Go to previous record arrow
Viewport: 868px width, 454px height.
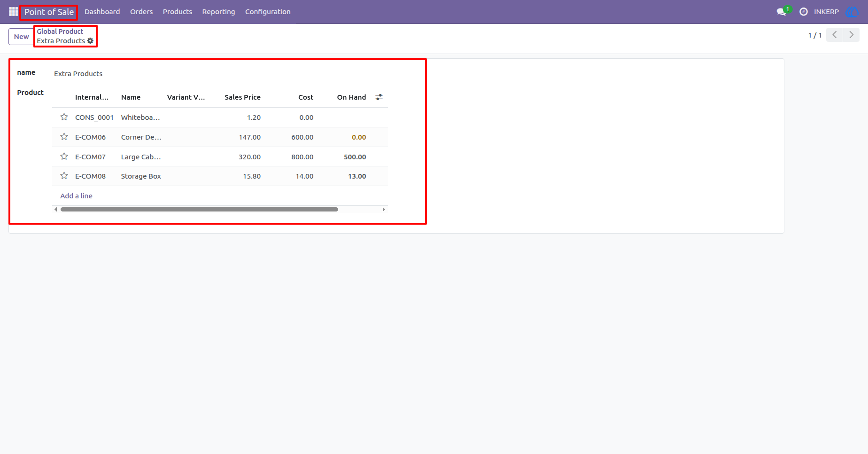click(x=835, y=35)
